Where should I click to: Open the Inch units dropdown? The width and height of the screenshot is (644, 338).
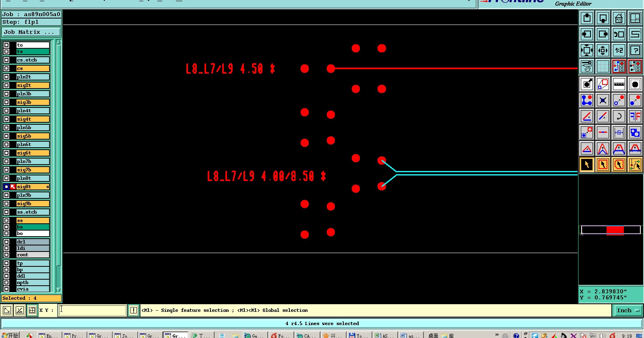point(628,310)
